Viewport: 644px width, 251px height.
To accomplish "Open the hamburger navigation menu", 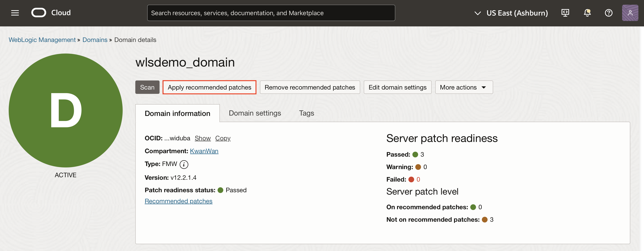I will 15,13.
